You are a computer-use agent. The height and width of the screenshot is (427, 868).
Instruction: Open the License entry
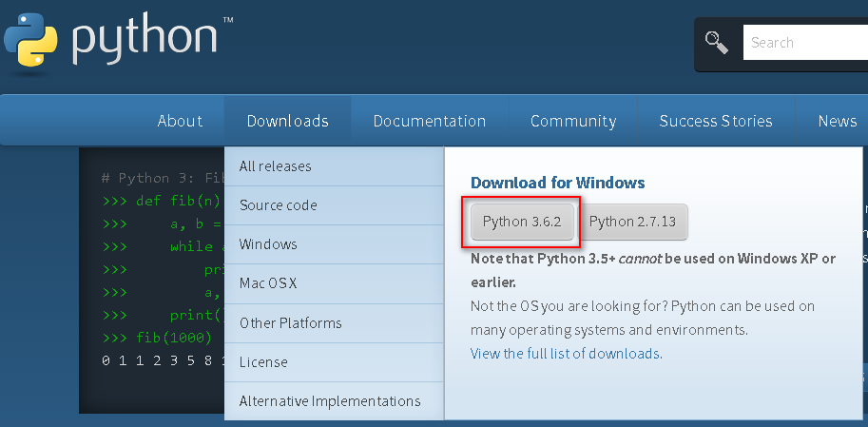tap(334, 362)
